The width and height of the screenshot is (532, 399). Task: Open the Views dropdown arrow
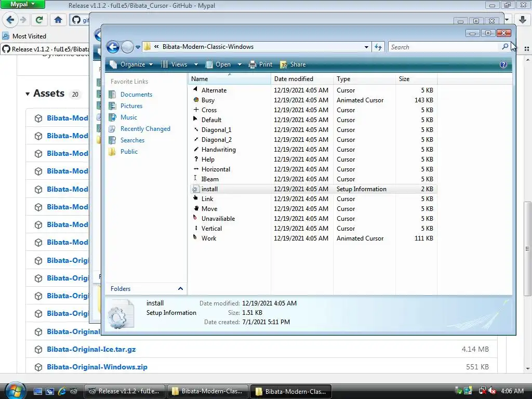196,64
